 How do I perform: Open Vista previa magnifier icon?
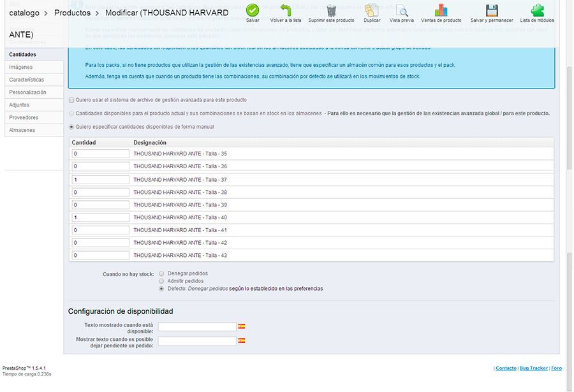(402, 10)
